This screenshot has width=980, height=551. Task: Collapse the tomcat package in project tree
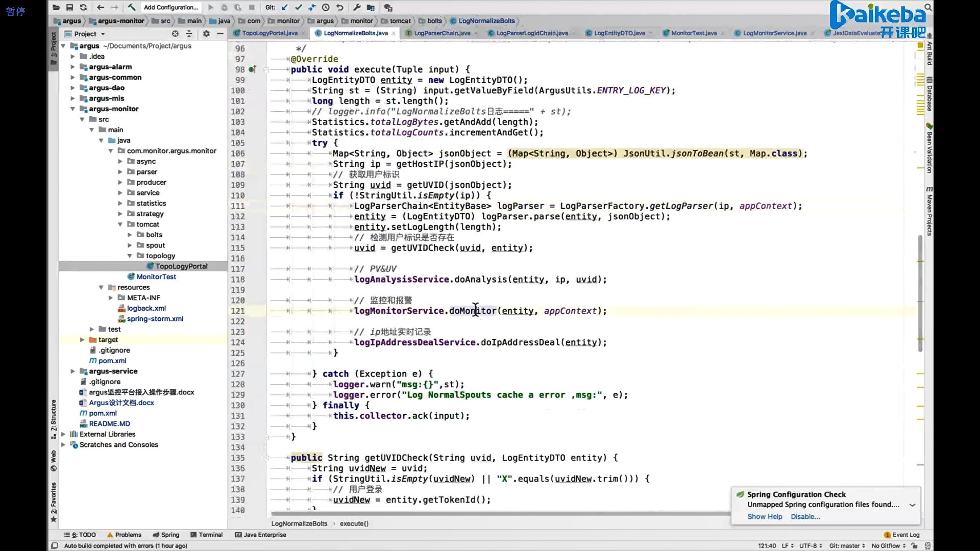[x=120, y=224]
